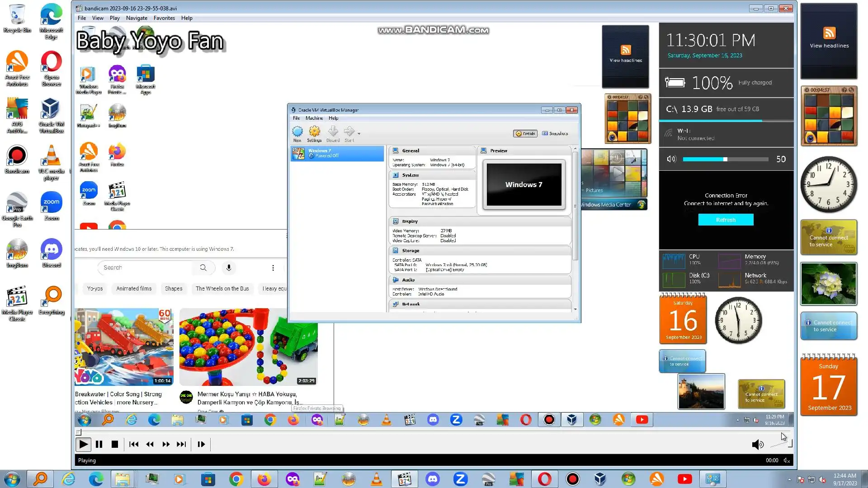Click the Firefox icon on Windows taskbar
Screen dimensions: 868x488
coord(264,479)
